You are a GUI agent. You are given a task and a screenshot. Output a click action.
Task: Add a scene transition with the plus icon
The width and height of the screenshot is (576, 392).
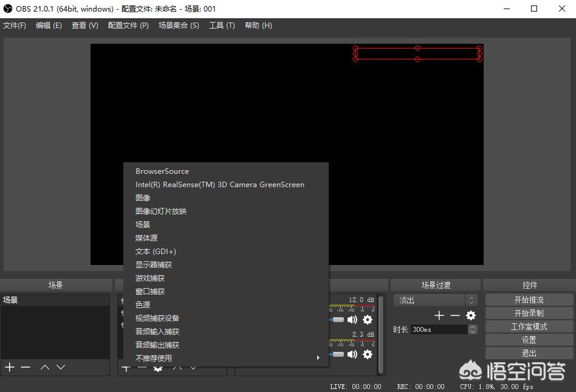[439, 315]
